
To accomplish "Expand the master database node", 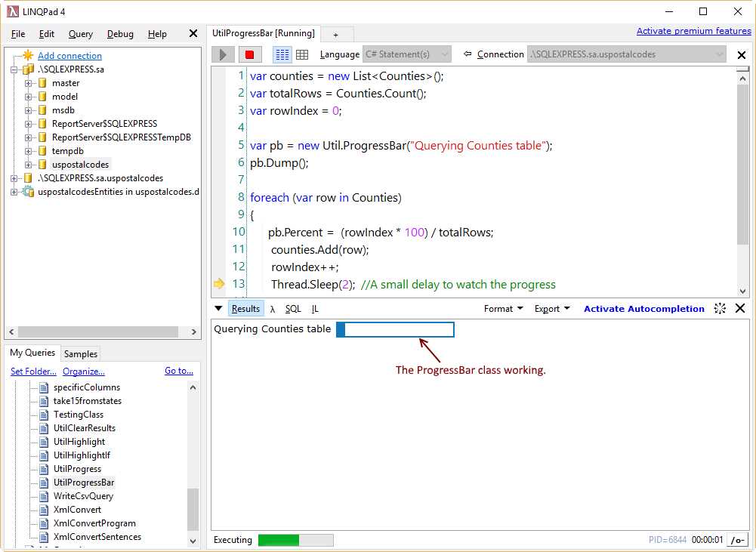I will click(x=28, y=83).
